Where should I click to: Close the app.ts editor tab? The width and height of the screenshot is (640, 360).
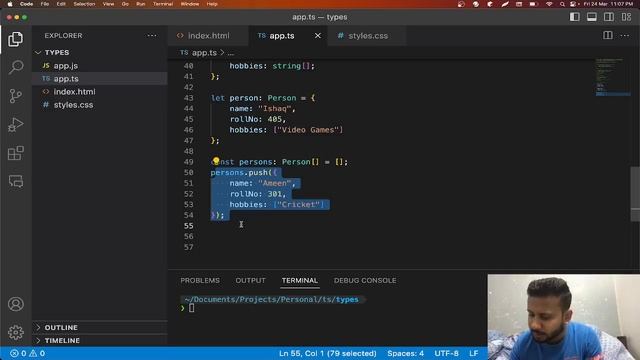click(318, 36)
